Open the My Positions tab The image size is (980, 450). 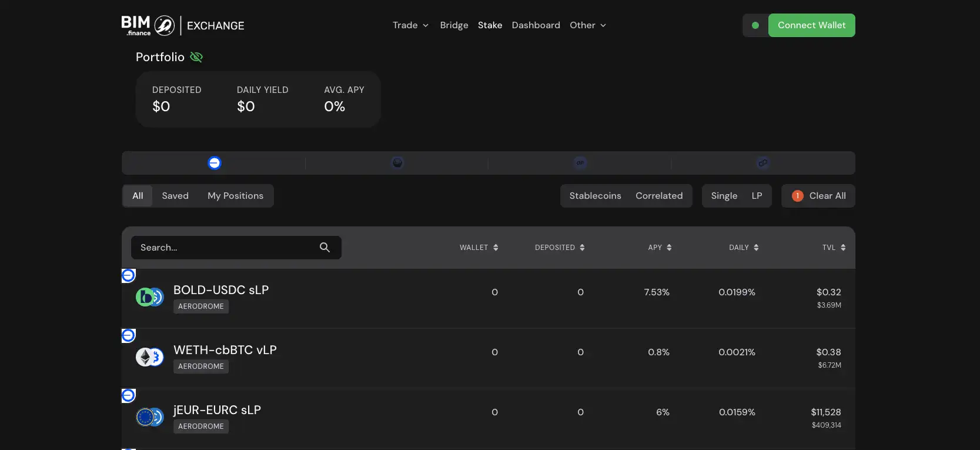[x=235, y=196]
